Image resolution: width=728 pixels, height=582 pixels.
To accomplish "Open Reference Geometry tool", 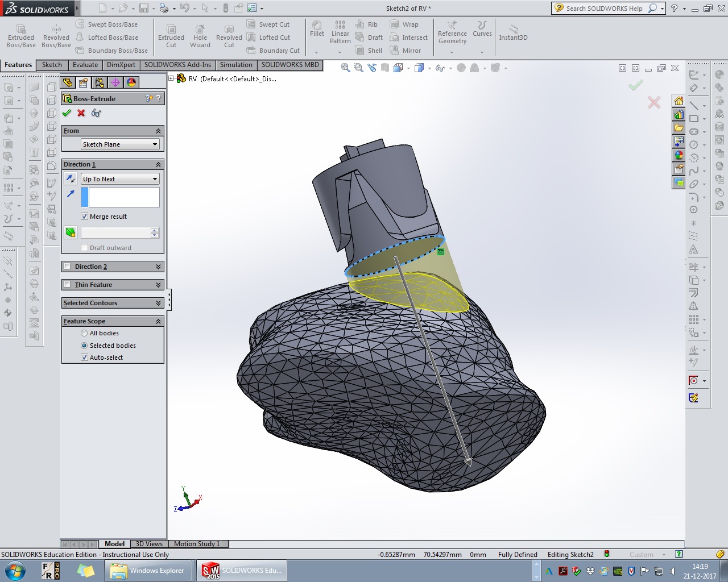I will pyautogui.click(x=452, y=33).
